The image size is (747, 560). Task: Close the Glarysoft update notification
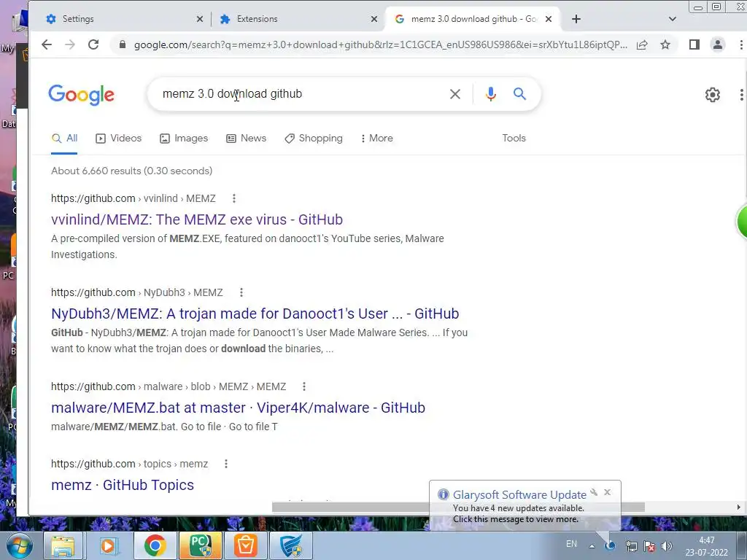608,492
